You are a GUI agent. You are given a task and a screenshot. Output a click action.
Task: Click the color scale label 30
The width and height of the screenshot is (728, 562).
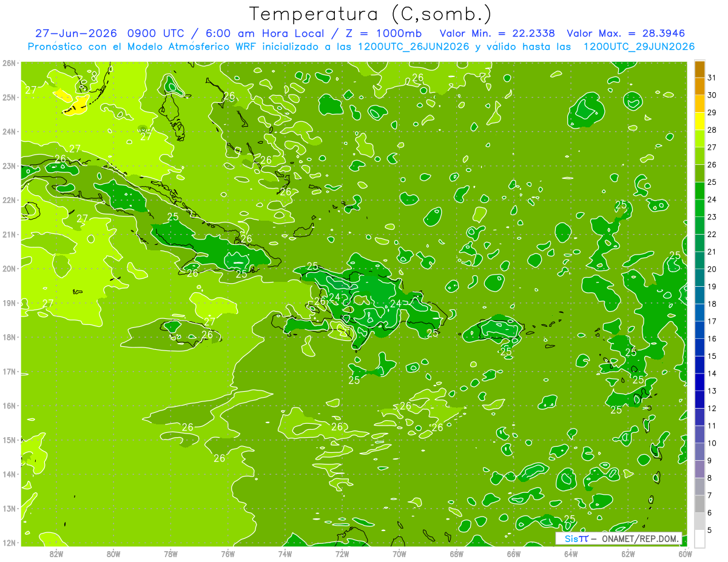(712, 95)
